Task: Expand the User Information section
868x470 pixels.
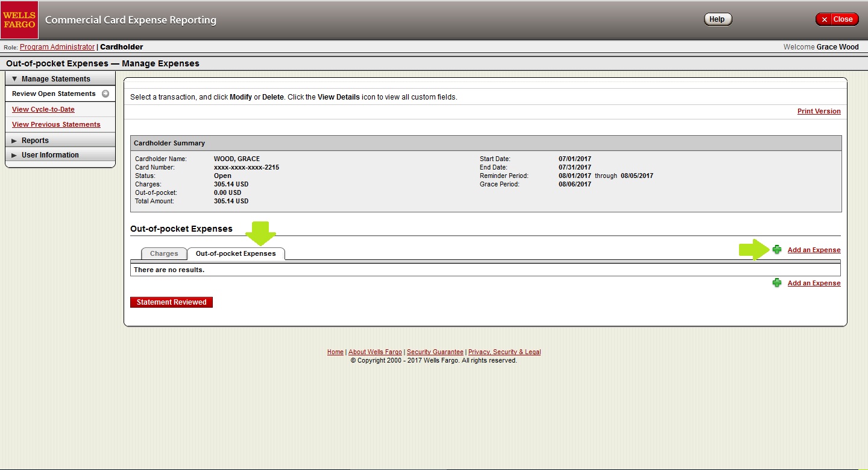Action: (60, 155)
